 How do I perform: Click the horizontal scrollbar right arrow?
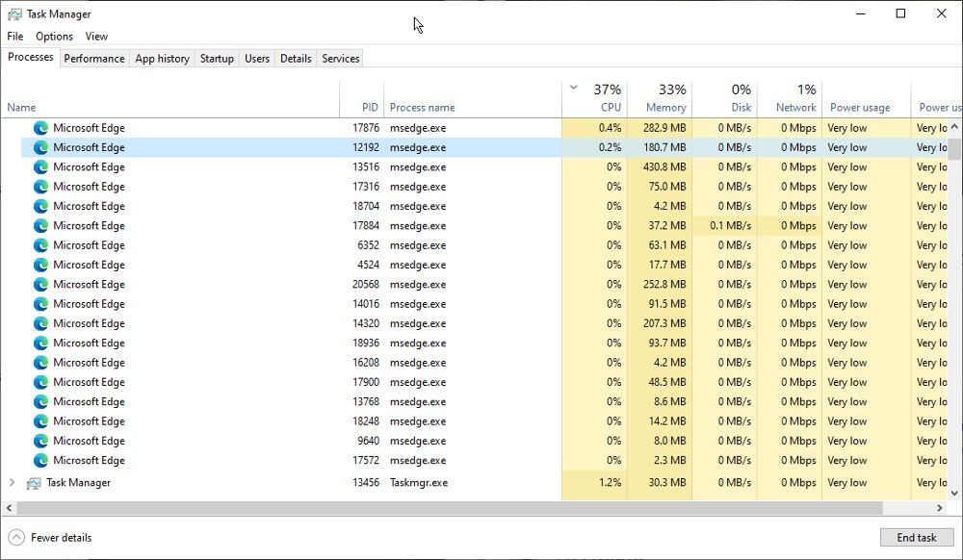tap(939, 508)
